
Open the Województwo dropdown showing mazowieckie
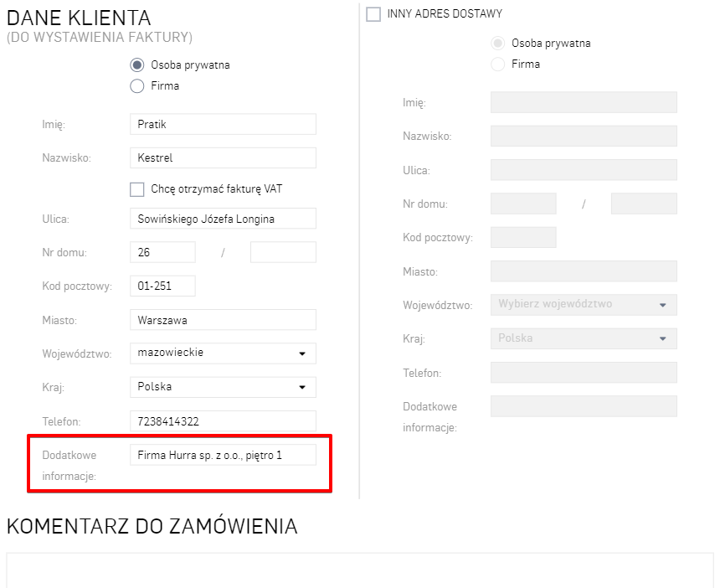(x=223, y=353)
